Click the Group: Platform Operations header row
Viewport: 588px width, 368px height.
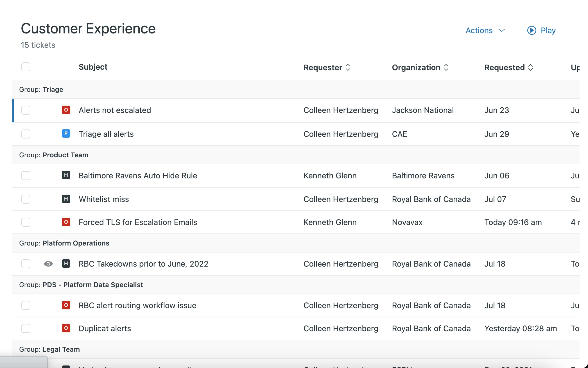[x=64, y=243]
